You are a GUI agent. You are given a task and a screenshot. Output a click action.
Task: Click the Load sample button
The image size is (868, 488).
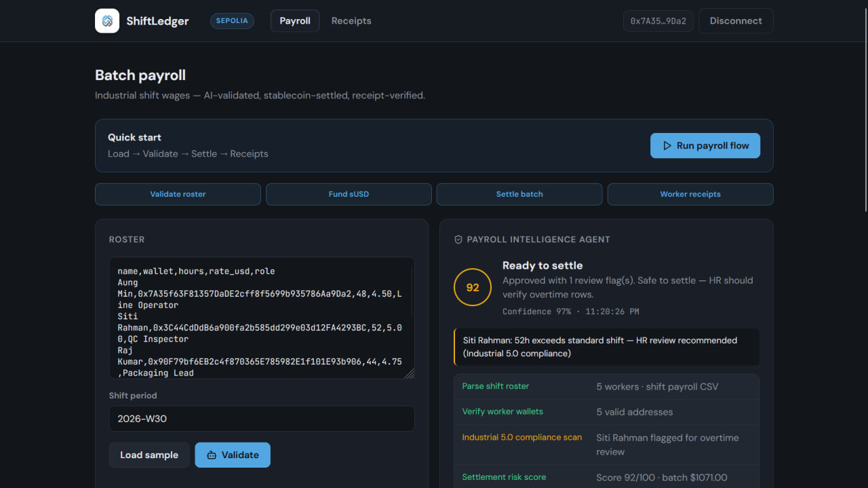149,455
